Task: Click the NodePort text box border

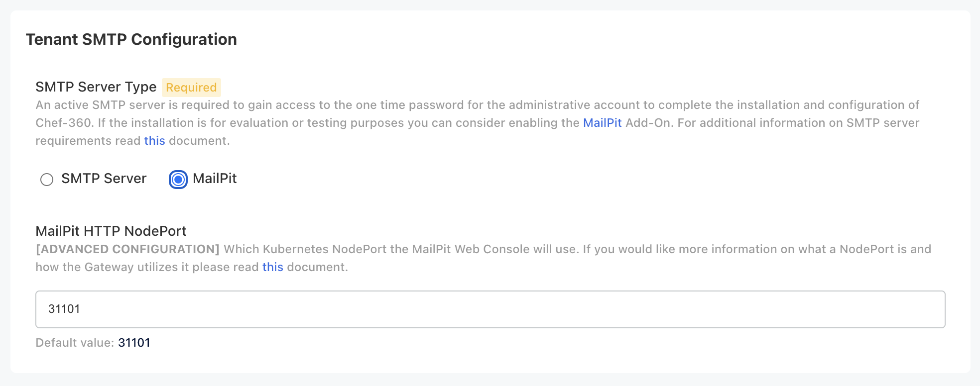Action: [x=490, y=292]
